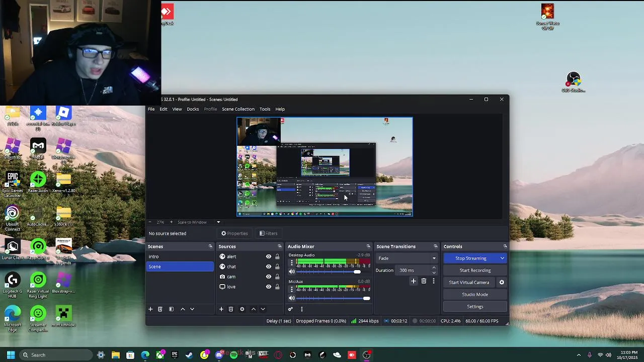Open the Docks menu

tap(193, 109)
